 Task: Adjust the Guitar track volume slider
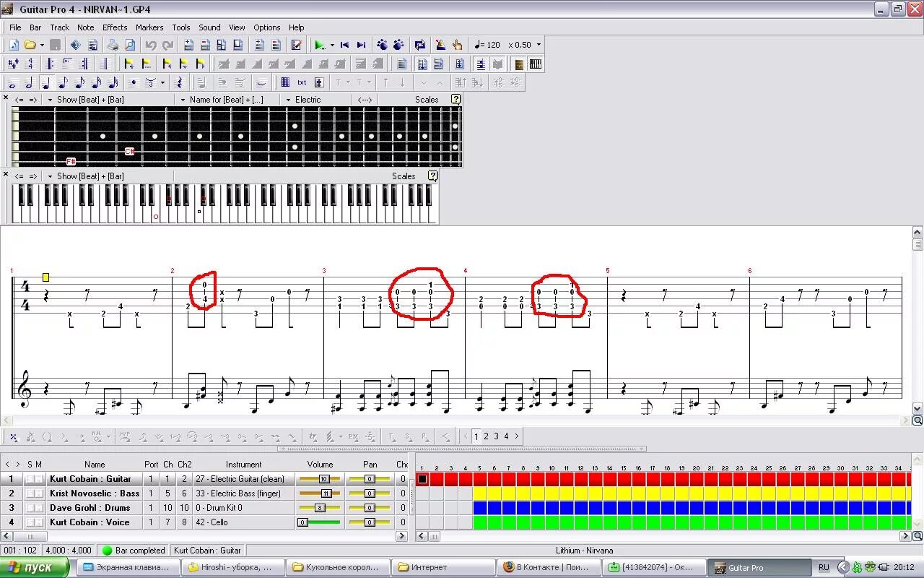[320, 479]
